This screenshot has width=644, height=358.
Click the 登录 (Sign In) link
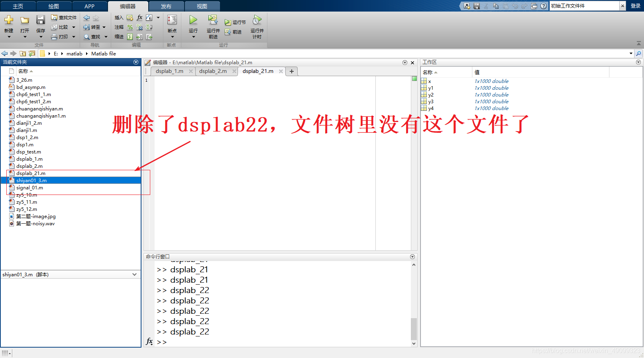pos(635,6)
